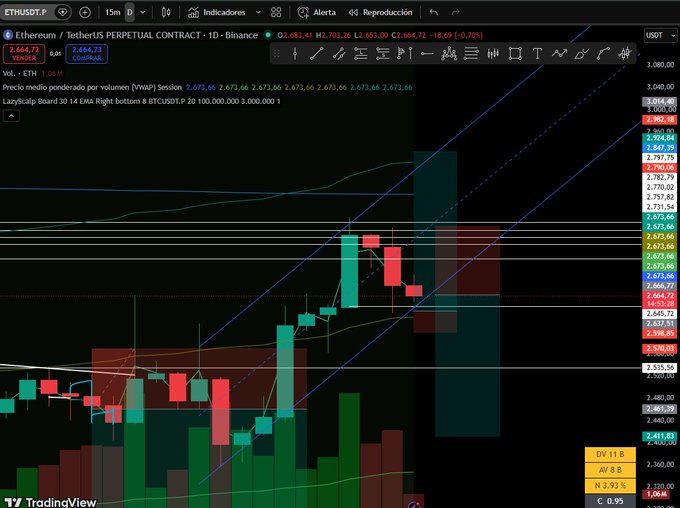Open the Indicadores menu
The image size is (680, 508).
[x=219, y=13]
